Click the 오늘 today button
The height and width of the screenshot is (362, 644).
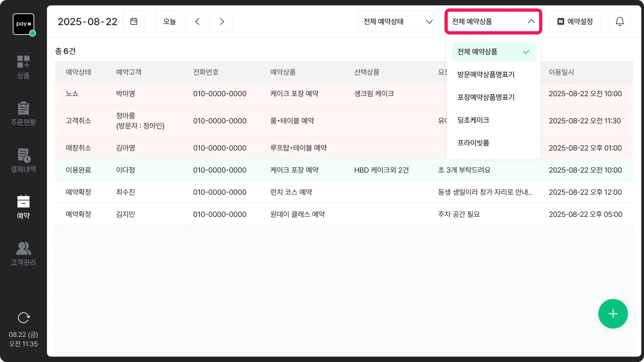170,21
